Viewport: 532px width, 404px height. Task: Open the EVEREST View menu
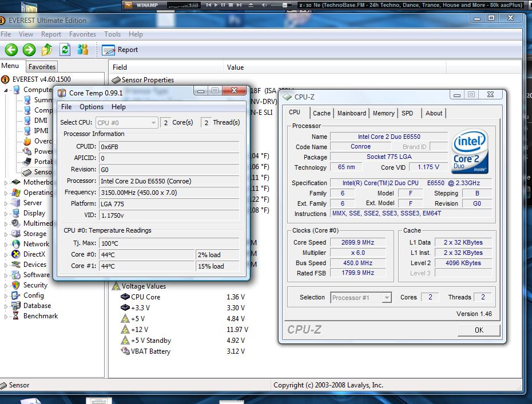tap(26, 34)
